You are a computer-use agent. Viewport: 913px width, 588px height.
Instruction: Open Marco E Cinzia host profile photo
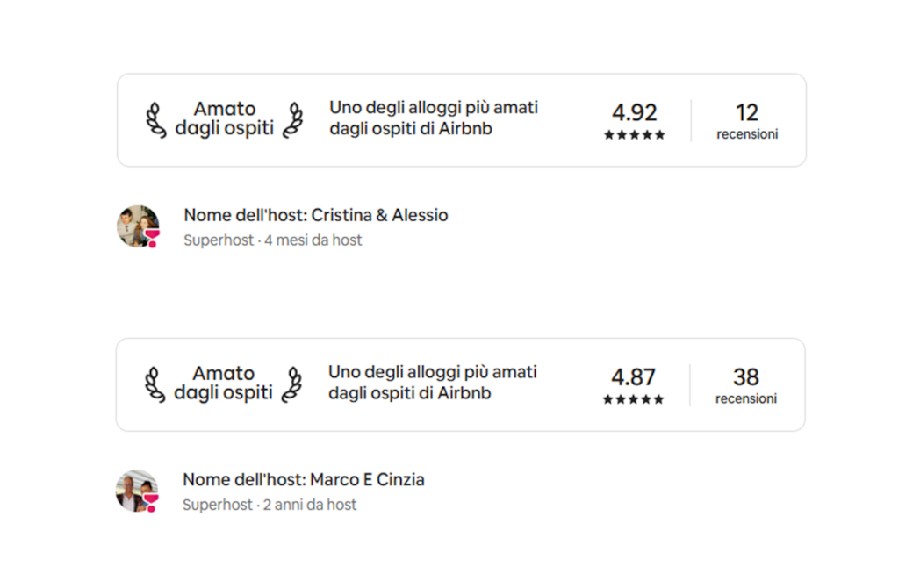coord(137,491)
